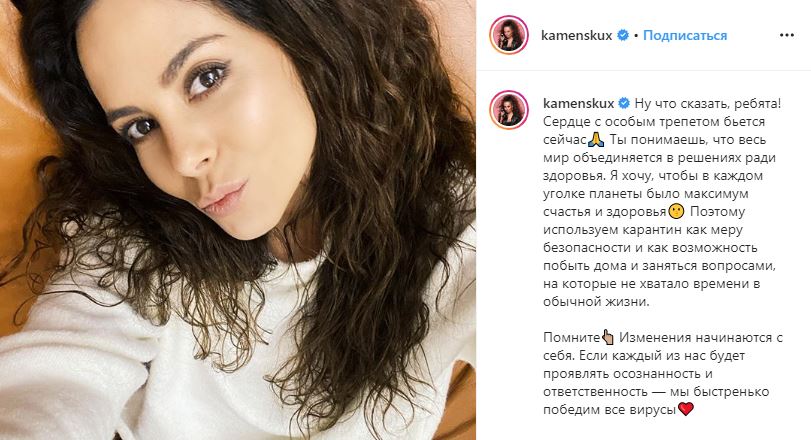This screenshot has width=811, height=440.
Task: Select the blue verified badge in the header
Action: click(624, 35)
